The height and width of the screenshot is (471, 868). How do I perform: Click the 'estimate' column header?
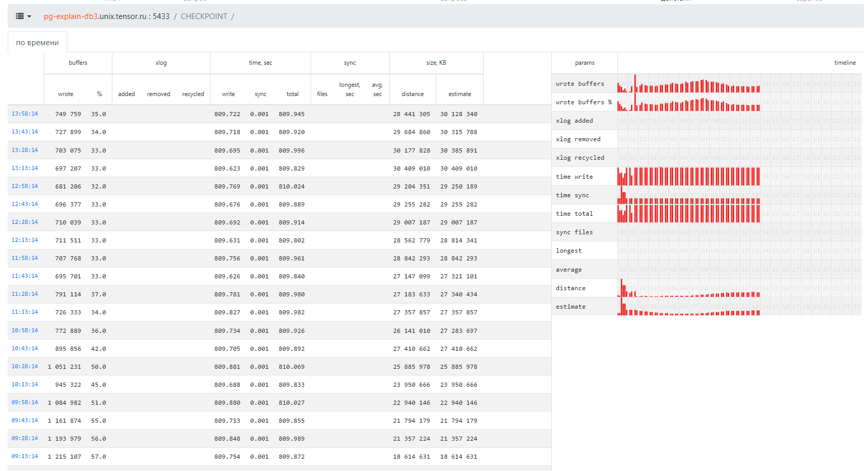459,94
